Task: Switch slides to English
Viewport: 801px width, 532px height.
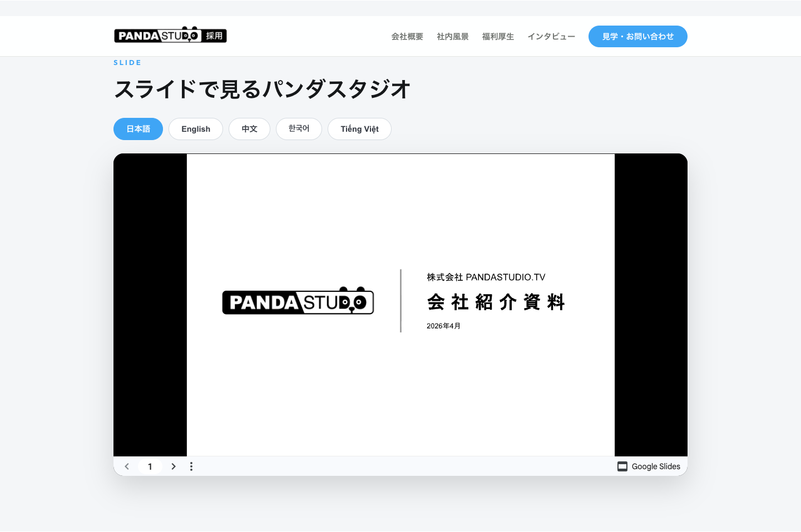Action: (196, 129)
